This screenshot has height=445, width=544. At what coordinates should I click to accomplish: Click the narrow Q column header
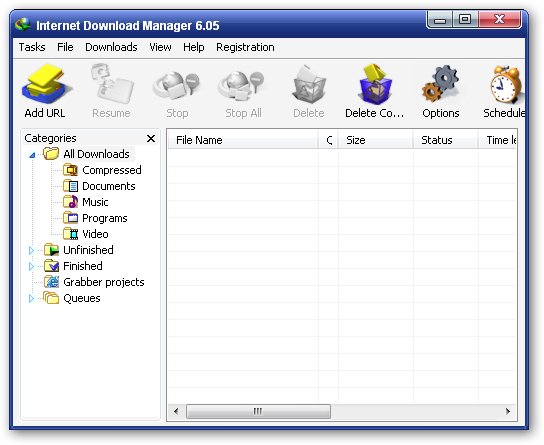[328, 140]
